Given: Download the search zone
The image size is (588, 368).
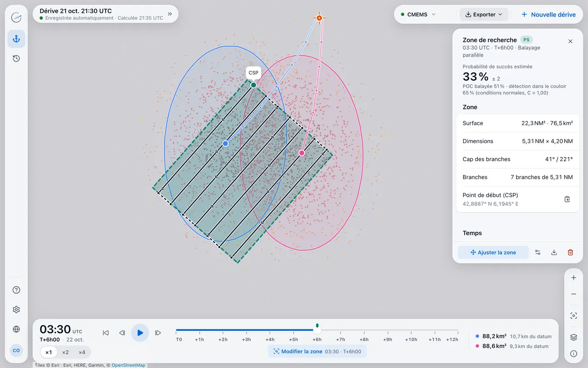Looking at the screenshot, I should 554,253.
